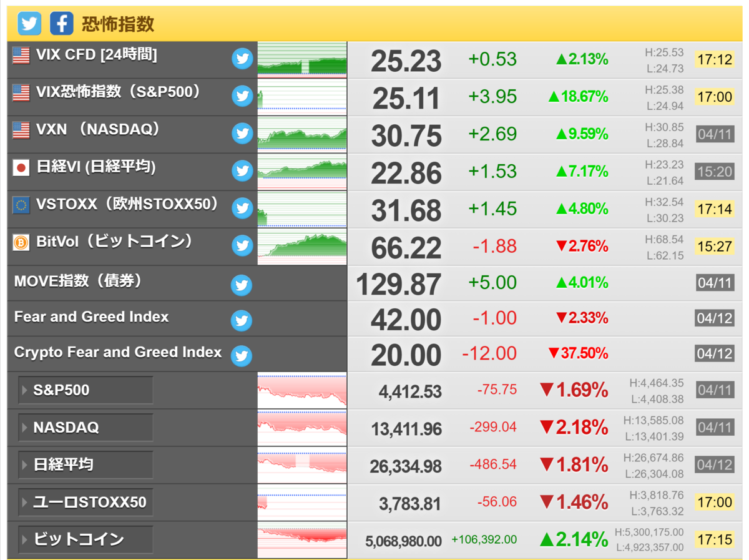Click the BitVol value 66.22
This screenshot has height=560, width=749.
click(x=406, y=247)
